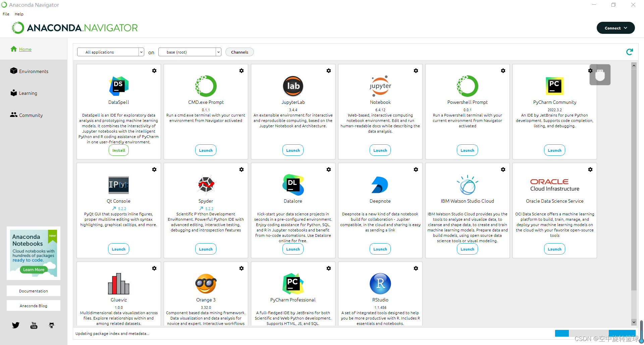Click the Jupyter Notebook logo
Viewport: 644px width, 345px height.
pyautogui.click(x=380, y=86)
